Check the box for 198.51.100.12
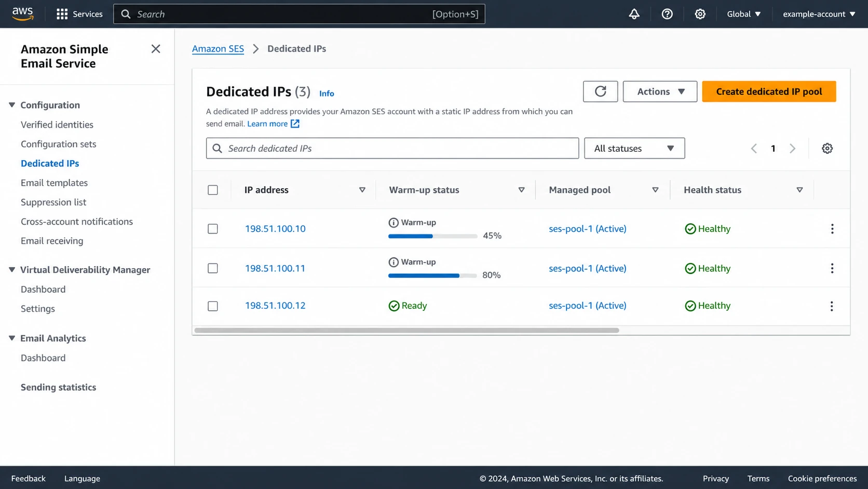 pos(213,306)
